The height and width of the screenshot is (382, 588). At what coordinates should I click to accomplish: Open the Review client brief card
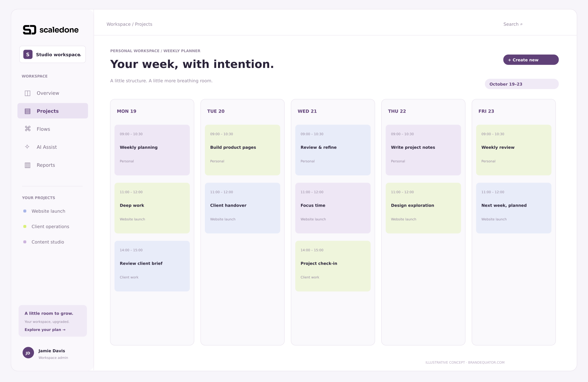pos(152,266)
